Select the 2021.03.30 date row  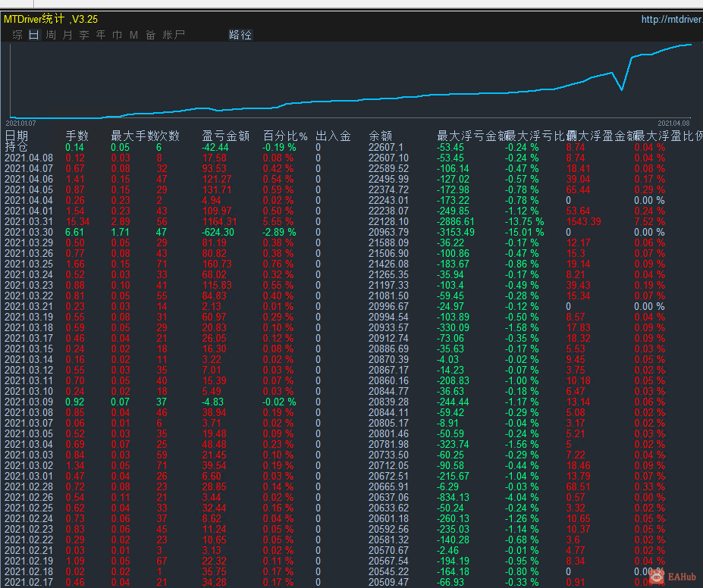[x=29, y=233]
